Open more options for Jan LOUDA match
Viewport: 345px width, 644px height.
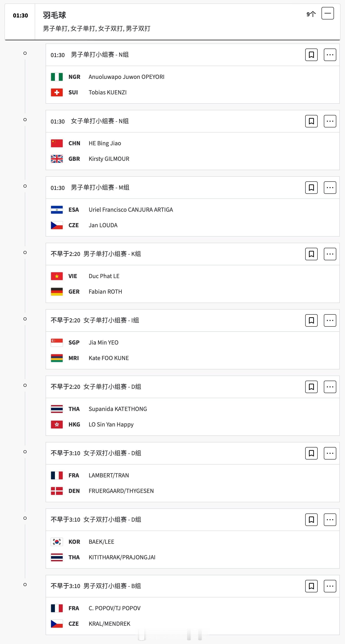(330, 187)
